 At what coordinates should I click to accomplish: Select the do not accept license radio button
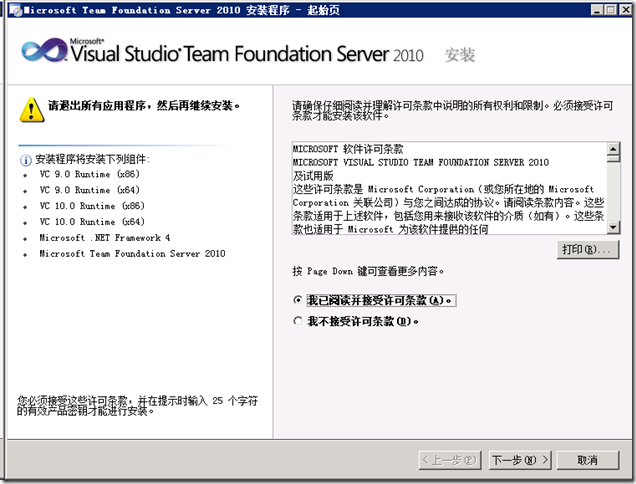[298, 321]
